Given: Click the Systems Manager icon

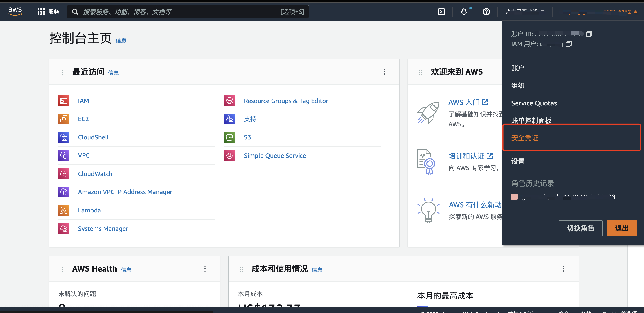Looking at the screenshot, I should (63, 229).
